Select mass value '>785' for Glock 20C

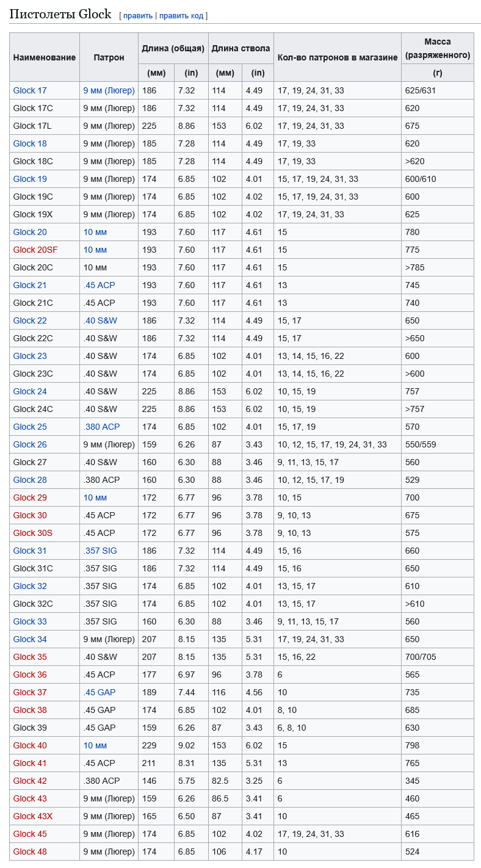click(x=415, y=267)
